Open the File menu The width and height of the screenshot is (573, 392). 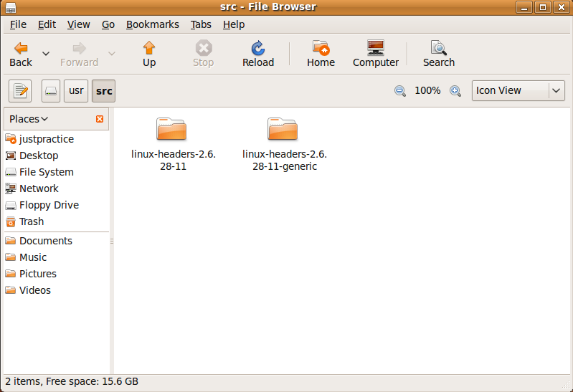pos(18,24)
